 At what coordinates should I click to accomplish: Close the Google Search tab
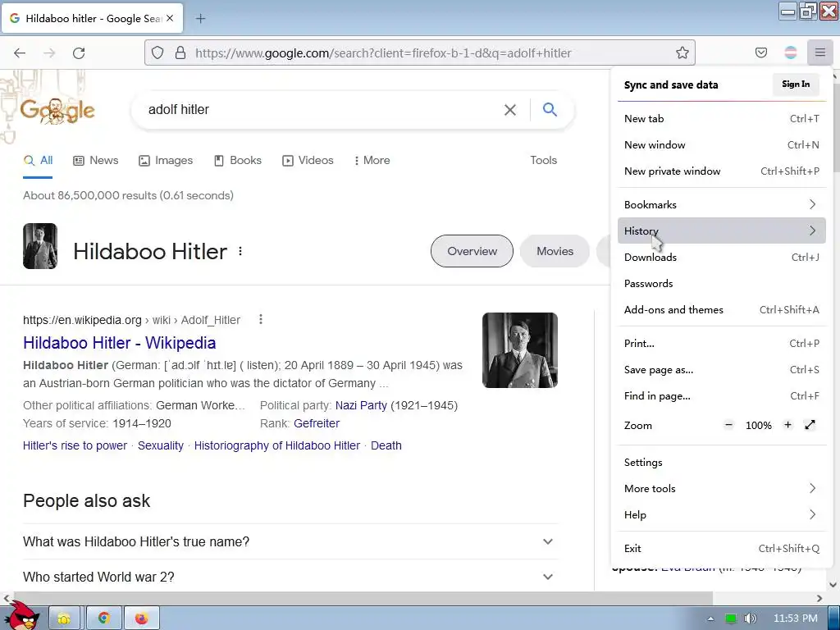pyautogui.click(x=170, y=18)
